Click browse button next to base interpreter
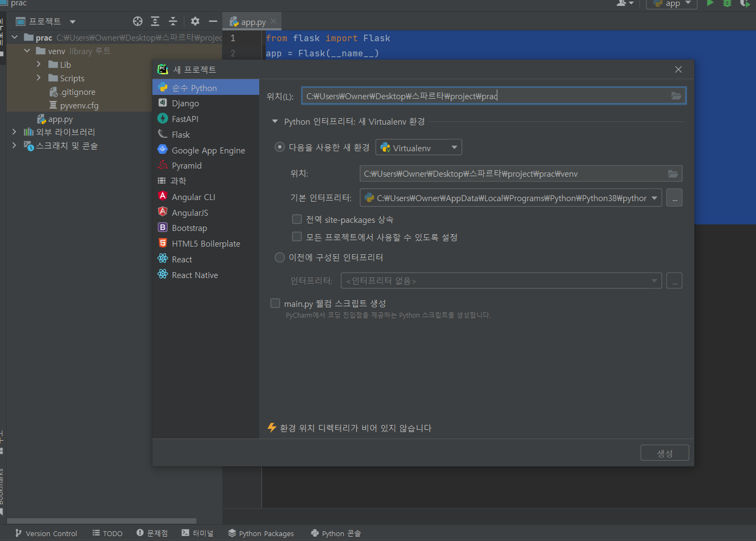756x541 pixels. 674,198
